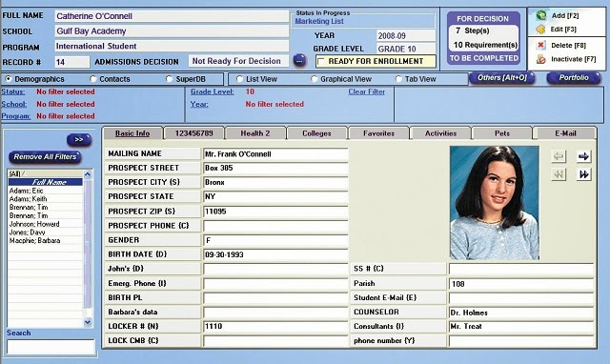The height and width of the screenshot is (364, 610).
Task: Click the Prospect Street field
Action: 275,168
